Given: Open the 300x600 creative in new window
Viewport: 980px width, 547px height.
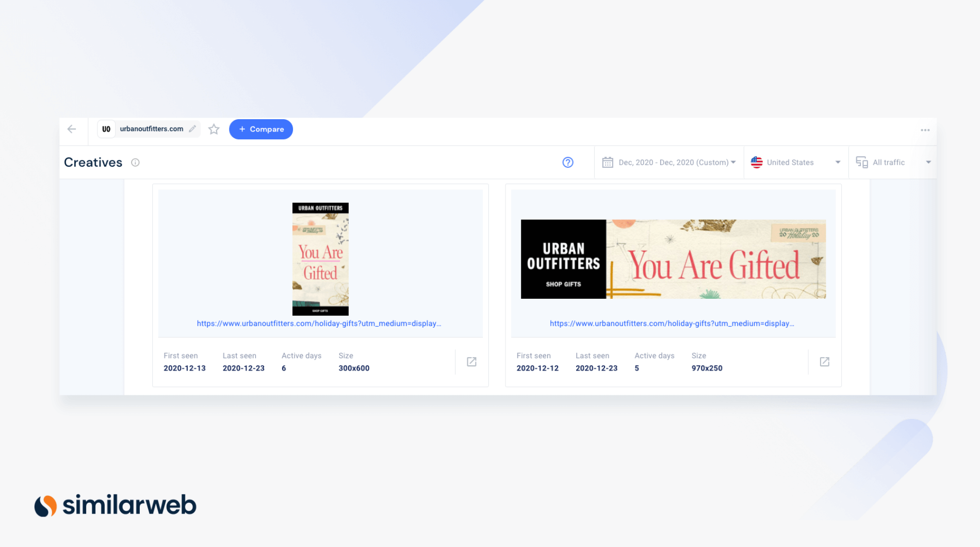Looking at the screenshot, I should pos(471,362).
